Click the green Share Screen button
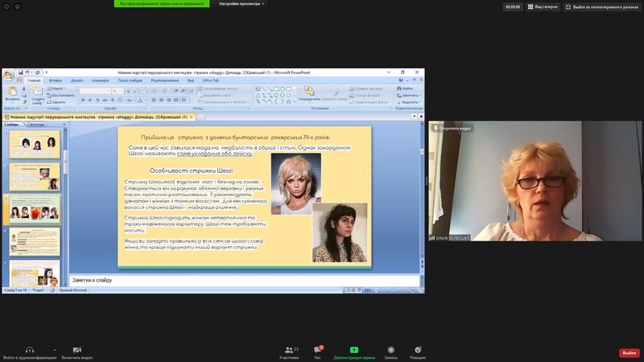 (x=354, y=352)
